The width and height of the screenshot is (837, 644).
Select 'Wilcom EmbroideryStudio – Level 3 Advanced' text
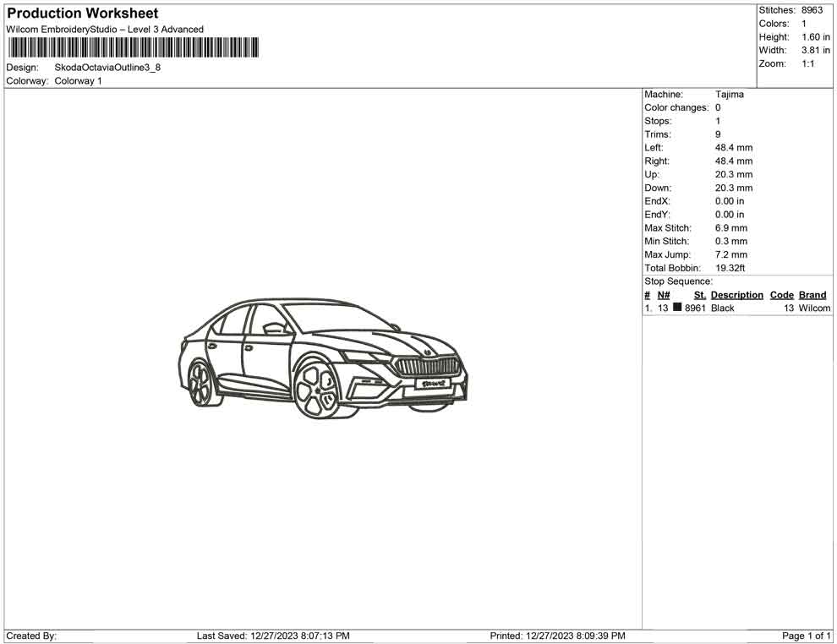[x=105, y=30]
